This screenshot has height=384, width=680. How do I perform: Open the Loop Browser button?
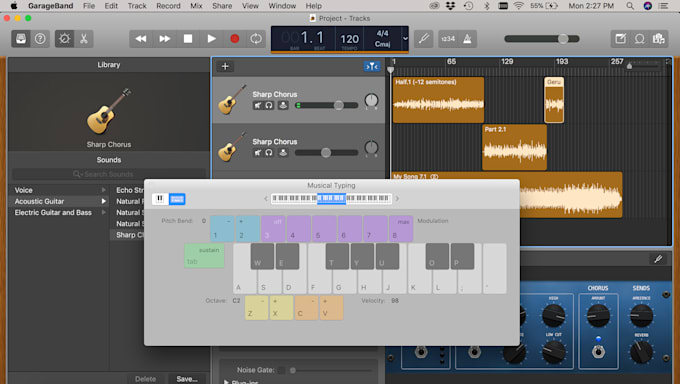[640, 39]
